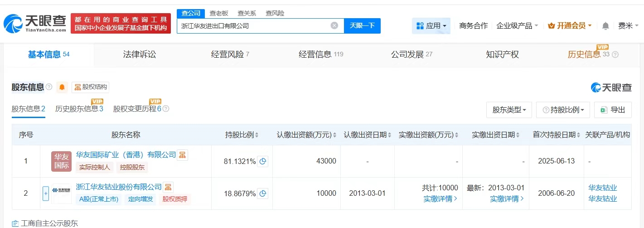Click the help icon next to 历史信息 tab

[615, 55]
